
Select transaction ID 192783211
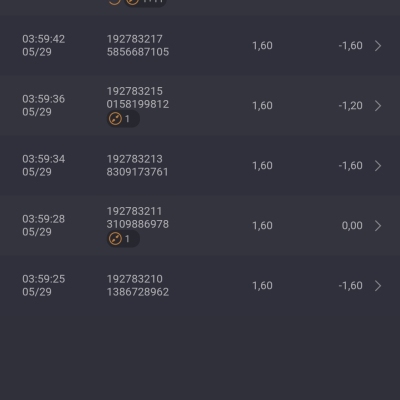point(134,211)
